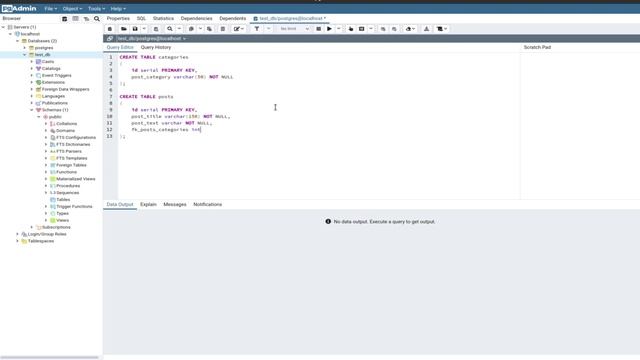Collapse the Servers (1) tree node
640x360 pixels.
tap(4, 27)
